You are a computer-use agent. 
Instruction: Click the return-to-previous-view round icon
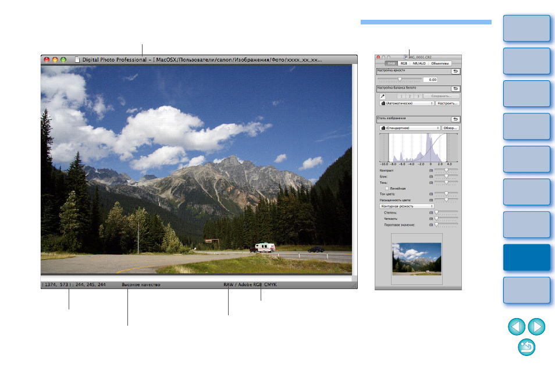pos(526,347)
